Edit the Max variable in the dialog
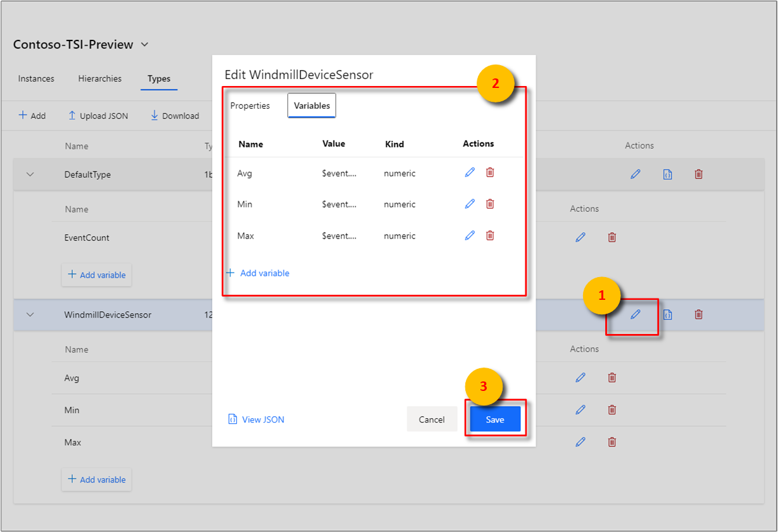 pyautogui.click(x=470, y=235)
